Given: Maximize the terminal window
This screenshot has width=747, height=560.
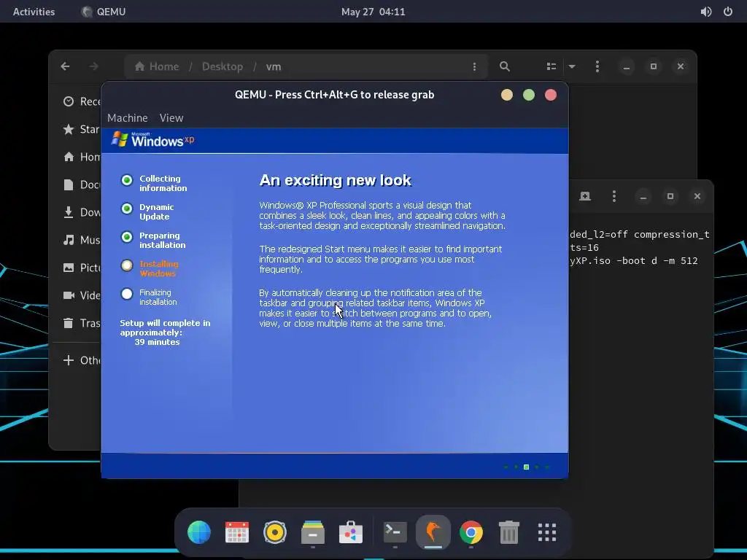Looking at the screenshot, I should (x=670, y=196).
